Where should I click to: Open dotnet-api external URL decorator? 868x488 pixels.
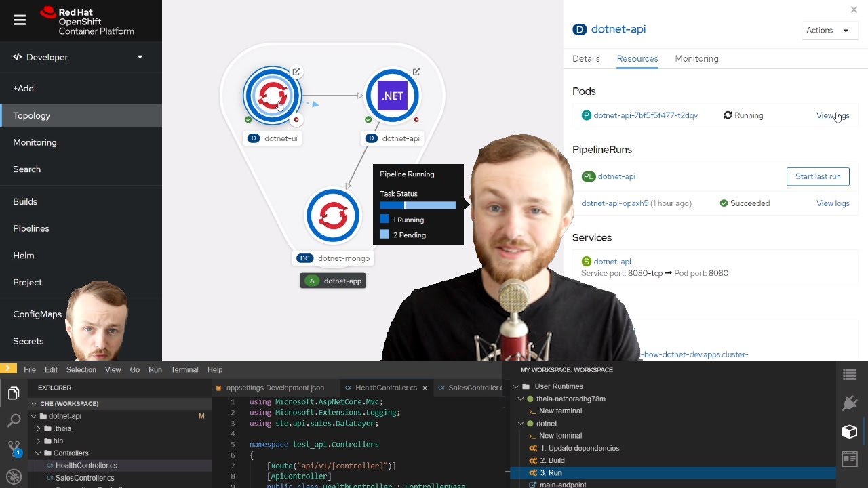[x=416, y=71]
